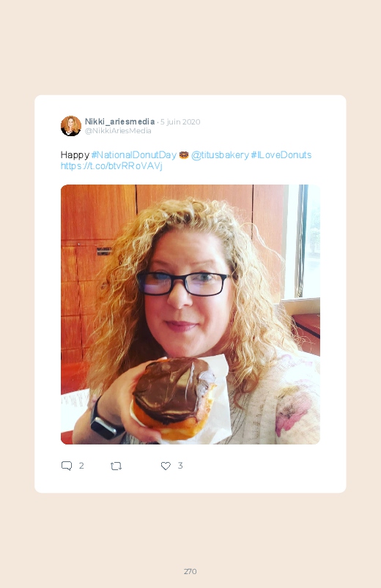Click the @NikkiAriesMedia handle

click(x=118, y=131)
